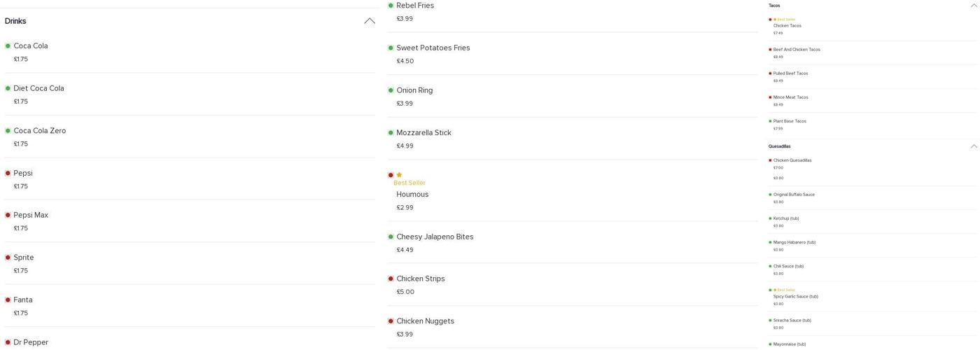Click the green dot beside Plant Base Tacos
The image size is (980, 350).
pyautogui.click(x=770, y=121)
